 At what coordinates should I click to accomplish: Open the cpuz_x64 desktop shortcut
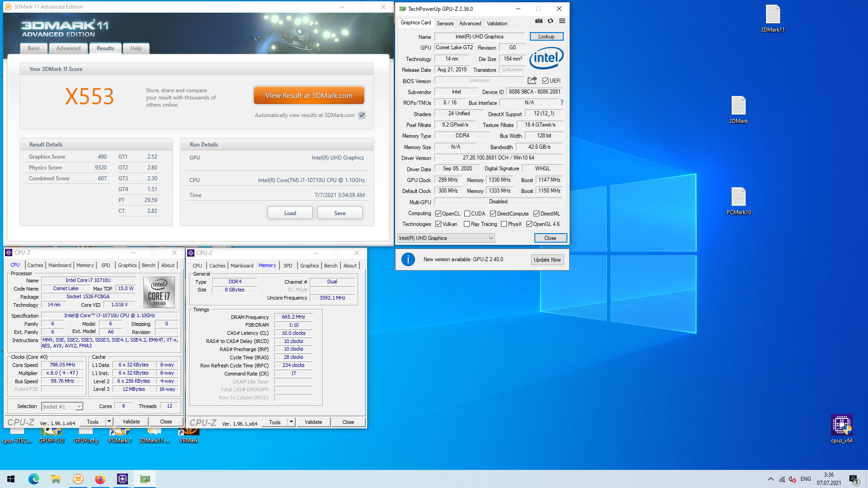841,429
